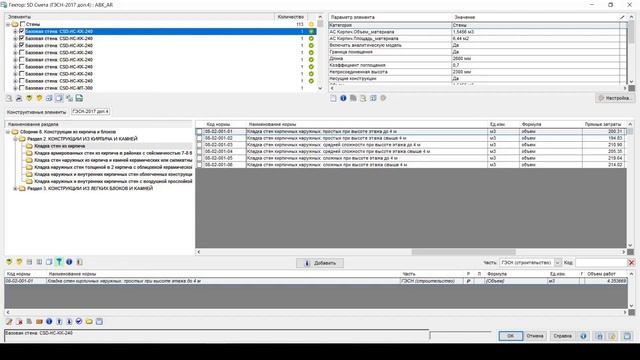Click the pencil icon in the parameter table header

pyautogui.click(x=622, y=17)
